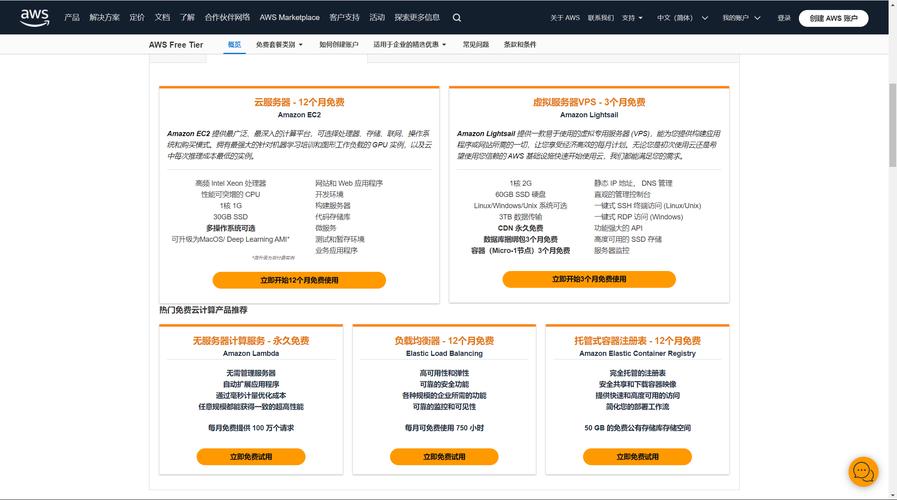Screen dimensions: 897x500
Task: Open the 了解 menu
Action: (188, 18)
